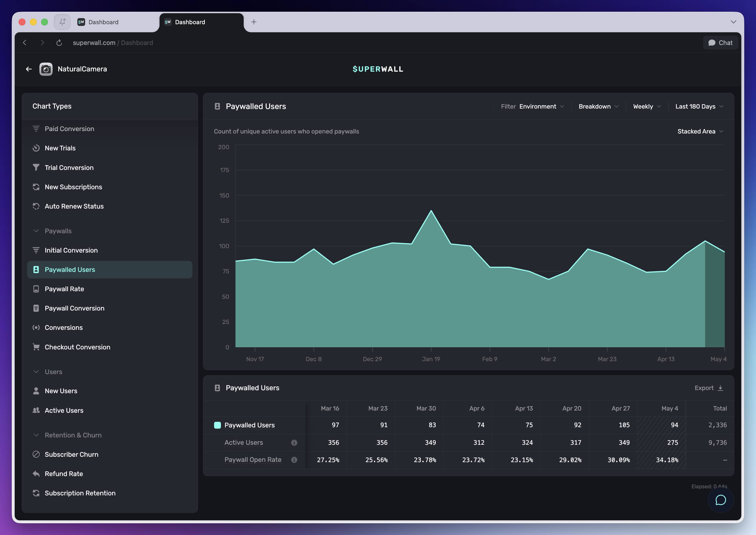
Task: Click the Active Users people icon
Action: point(36,410)
